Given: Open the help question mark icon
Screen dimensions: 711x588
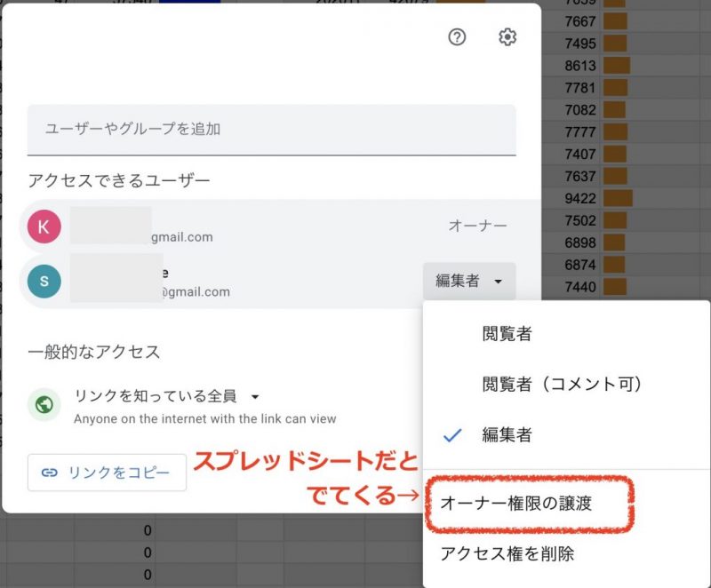Looking at the screenshot, I should point(457,37).
